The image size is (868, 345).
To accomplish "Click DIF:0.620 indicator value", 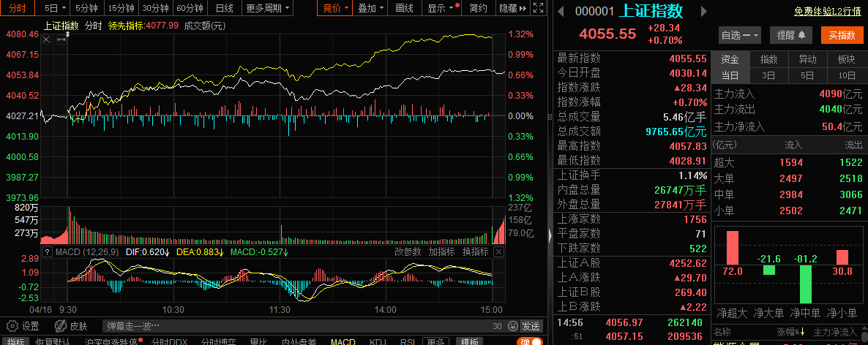I will pyautogui.click(x=147, y=252).
